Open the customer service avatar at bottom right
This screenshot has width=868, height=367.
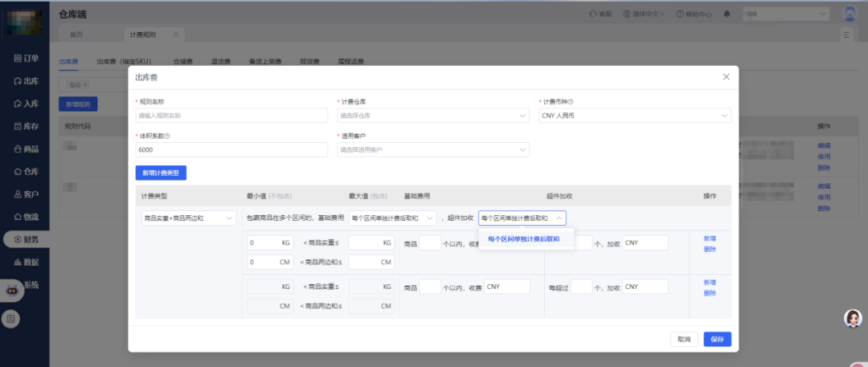pos(853,319)
